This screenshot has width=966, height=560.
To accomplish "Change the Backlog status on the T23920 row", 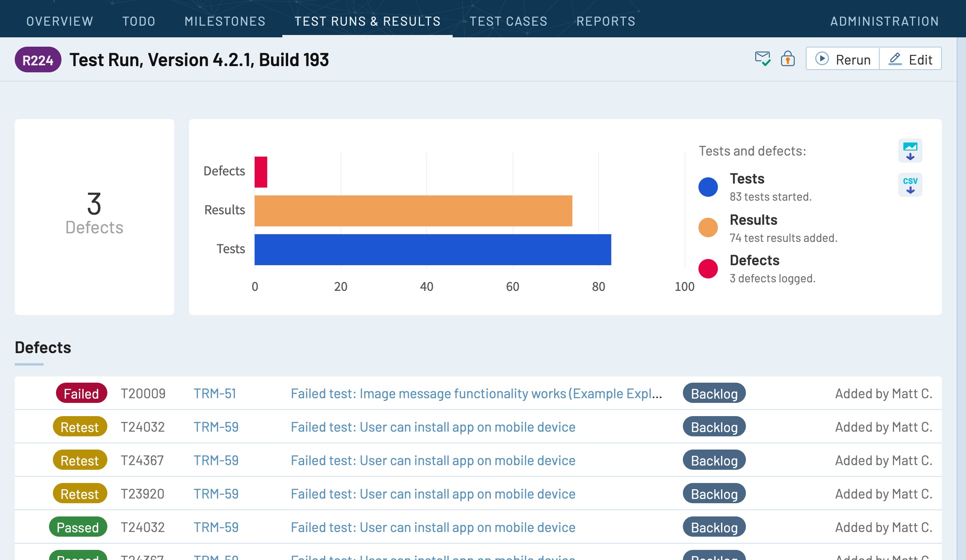I will [x=714, y=493].
